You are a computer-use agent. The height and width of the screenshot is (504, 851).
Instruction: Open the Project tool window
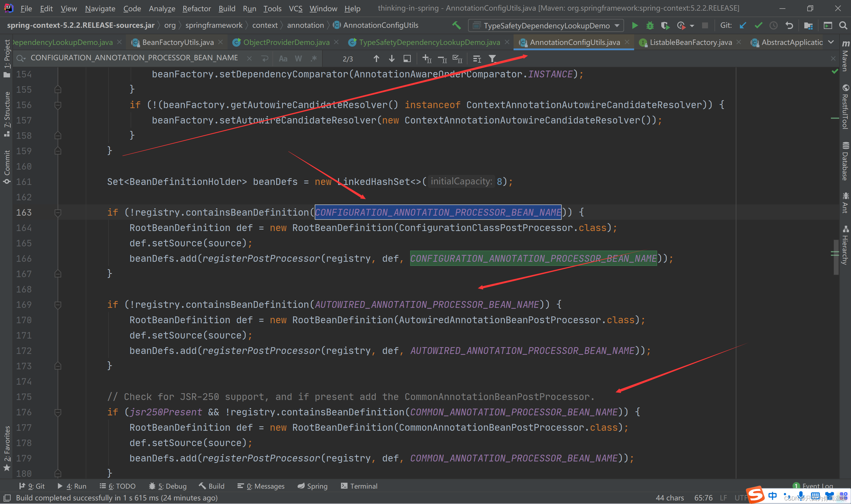pos(7,58)
